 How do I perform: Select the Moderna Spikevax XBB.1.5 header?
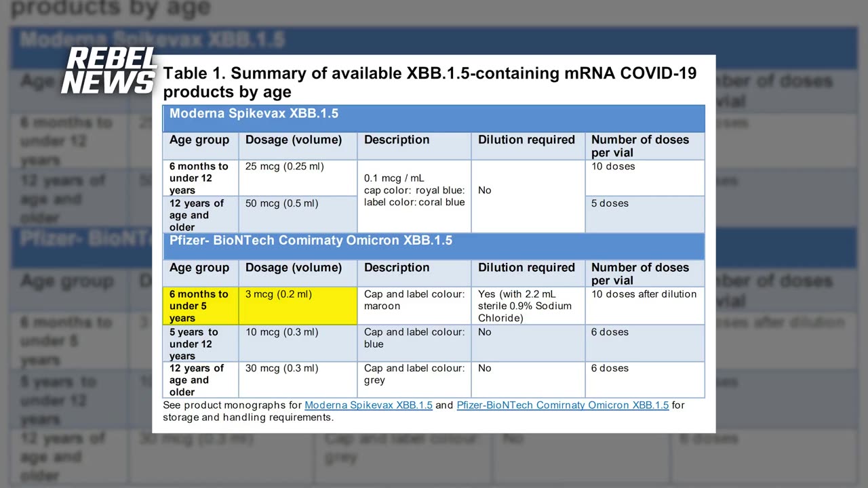coord(433,119)
